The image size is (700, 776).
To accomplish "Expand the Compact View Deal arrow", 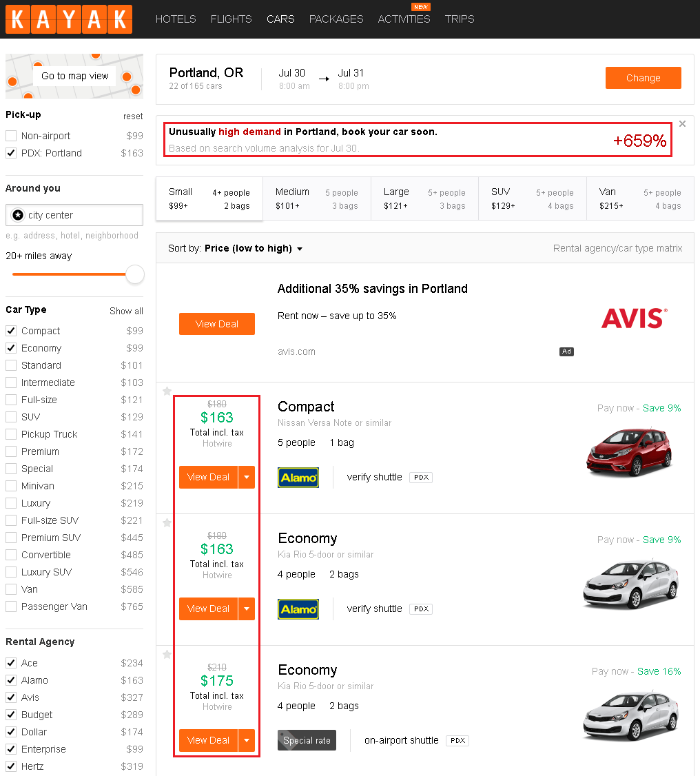I will coord(247,477).
